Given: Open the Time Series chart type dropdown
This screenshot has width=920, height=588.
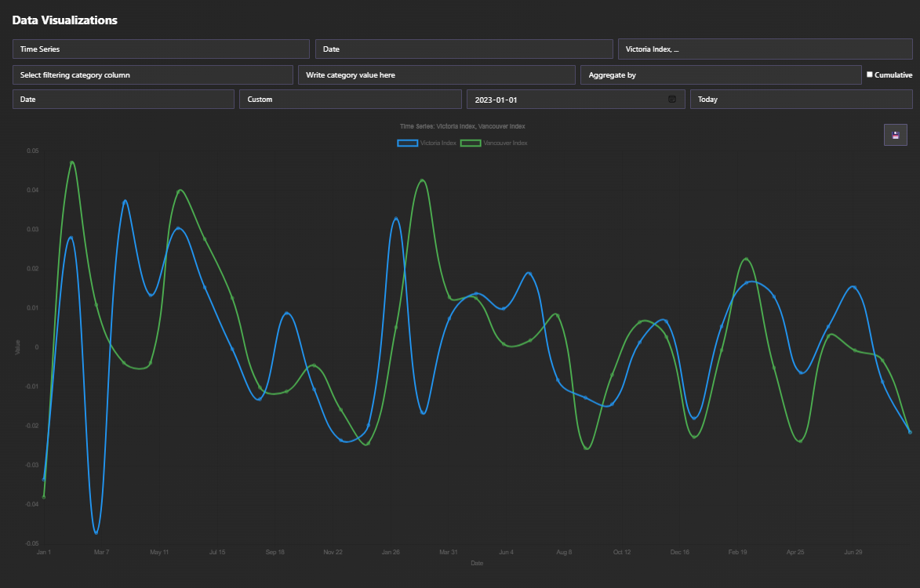Looking at the screenshot, I should tap(161, 49).
